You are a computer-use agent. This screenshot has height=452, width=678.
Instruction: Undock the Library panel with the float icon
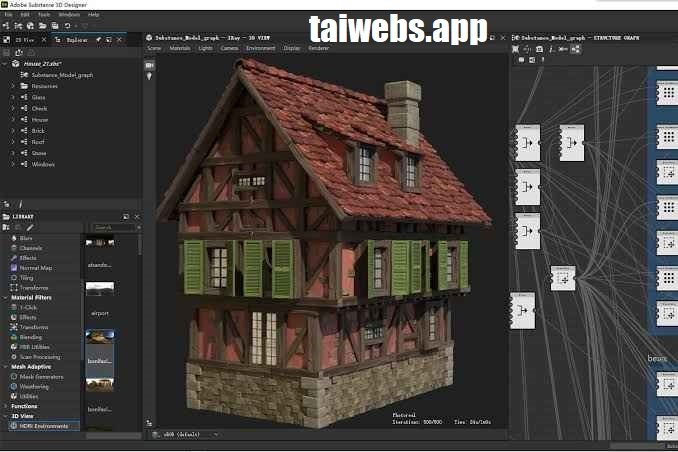[x=126, y=216]
